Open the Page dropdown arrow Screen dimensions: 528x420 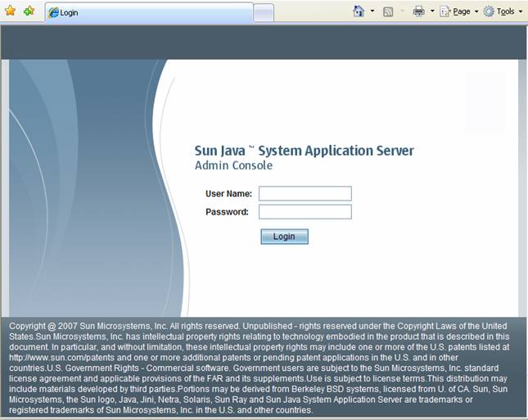click(x=476, y=11)
